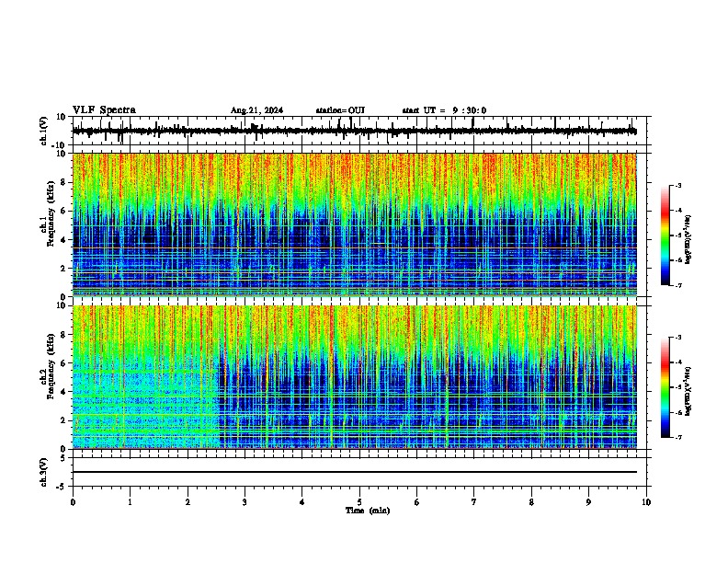Click the "station=OUJ" header label
Viewport: 728px width, 563px height.
click(340, 110)
